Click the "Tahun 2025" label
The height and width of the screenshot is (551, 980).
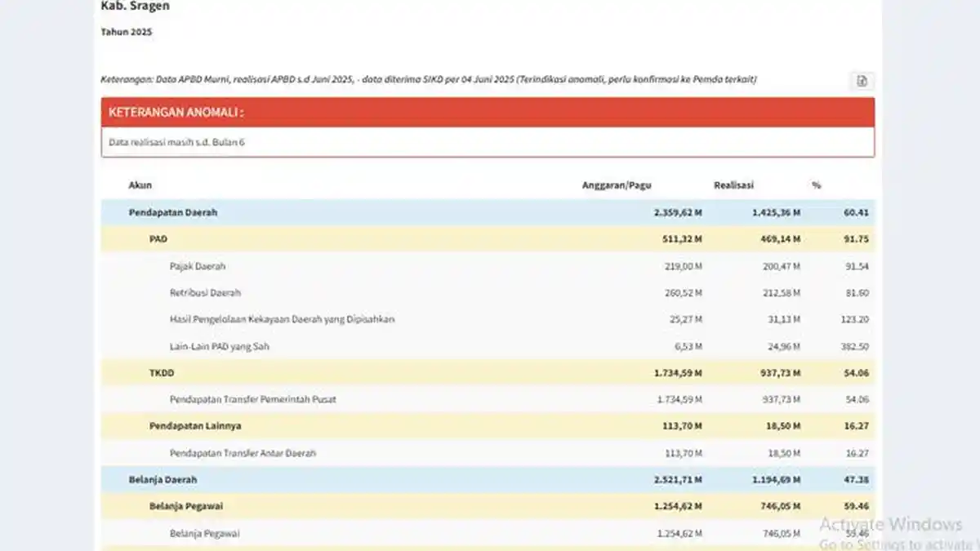point(127,32)
